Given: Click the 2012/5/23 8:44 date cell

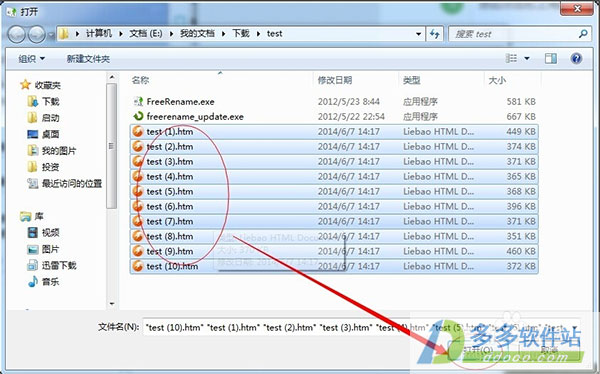Looking at the screenshot, I should 349,101.
